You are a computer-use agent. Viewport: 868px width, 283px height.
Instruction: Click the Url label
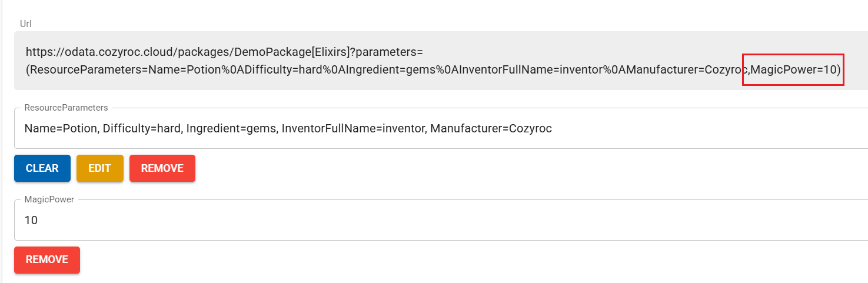pyautogui.click(x=26, y=24)
